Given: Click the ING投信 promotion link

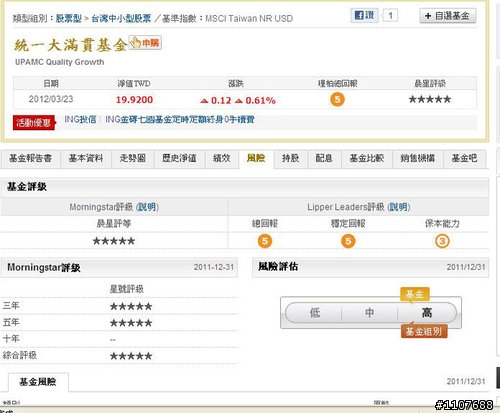Looking at the screenshot, I should pos(80,119).
